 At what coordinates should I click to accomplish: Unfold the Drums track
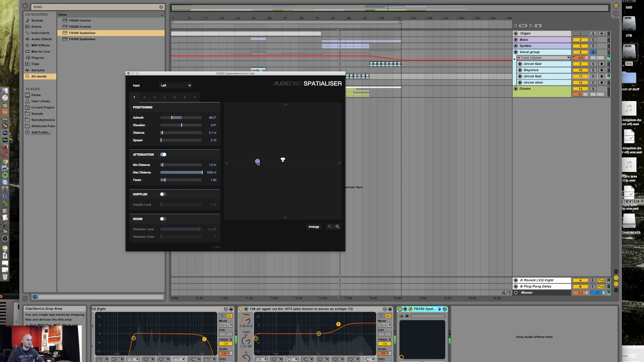[516, 88]
